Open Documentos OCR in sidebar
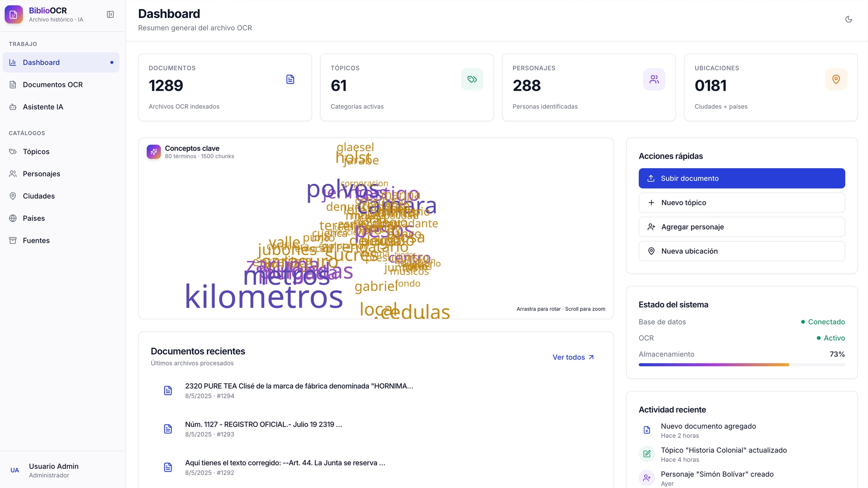 [x=61, y=85]
